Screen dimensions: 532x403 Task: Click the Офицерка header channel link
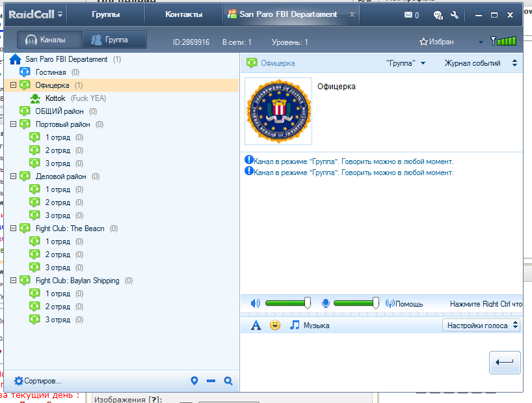(x=278, y=63)
